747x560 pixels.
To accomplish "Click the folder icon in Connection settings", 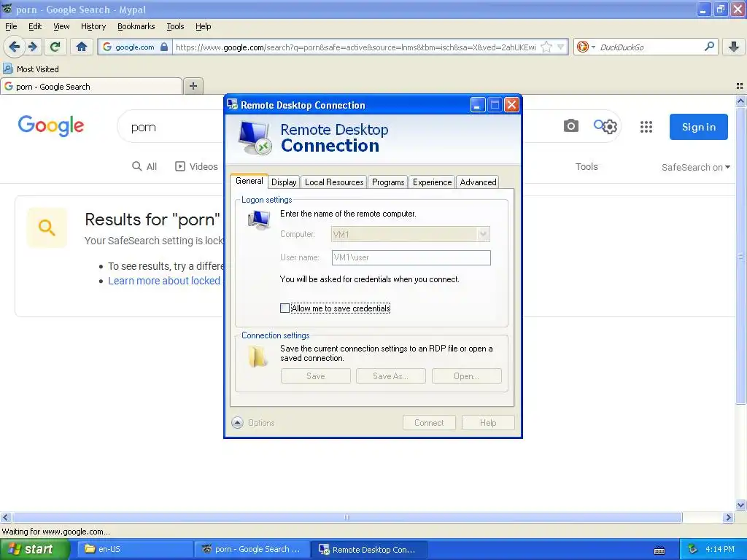I will tap(258, 357).
